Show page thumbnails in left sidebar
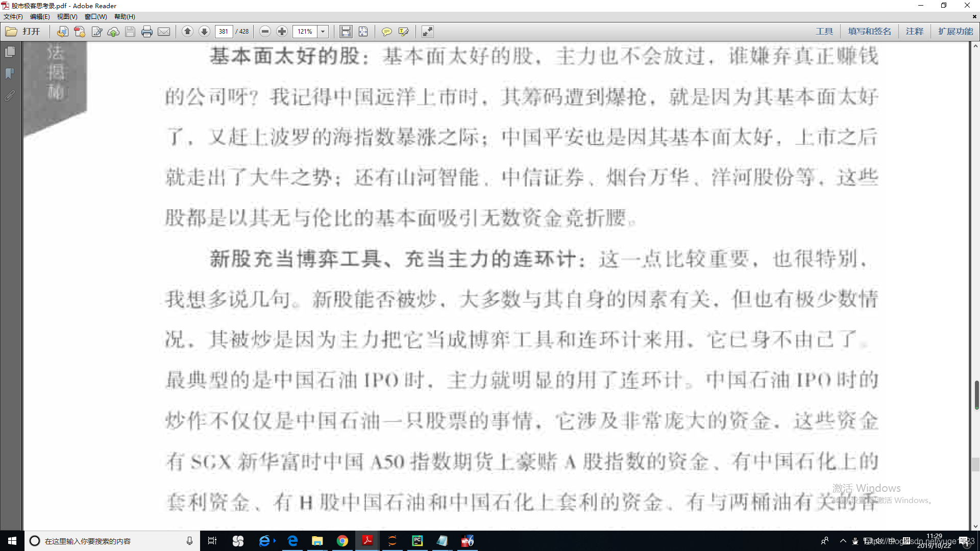Screen dimensions: 980x551 pos(10,52)
